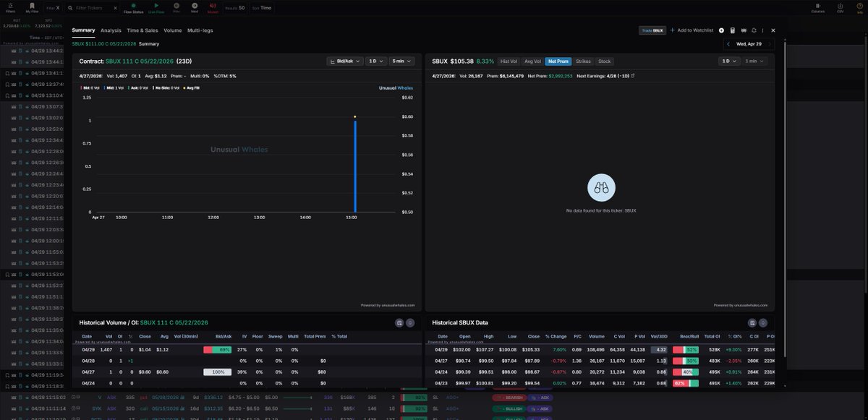Switch to the Time & Sales tab
Screen dimensions: 868x420
[142, 30]
